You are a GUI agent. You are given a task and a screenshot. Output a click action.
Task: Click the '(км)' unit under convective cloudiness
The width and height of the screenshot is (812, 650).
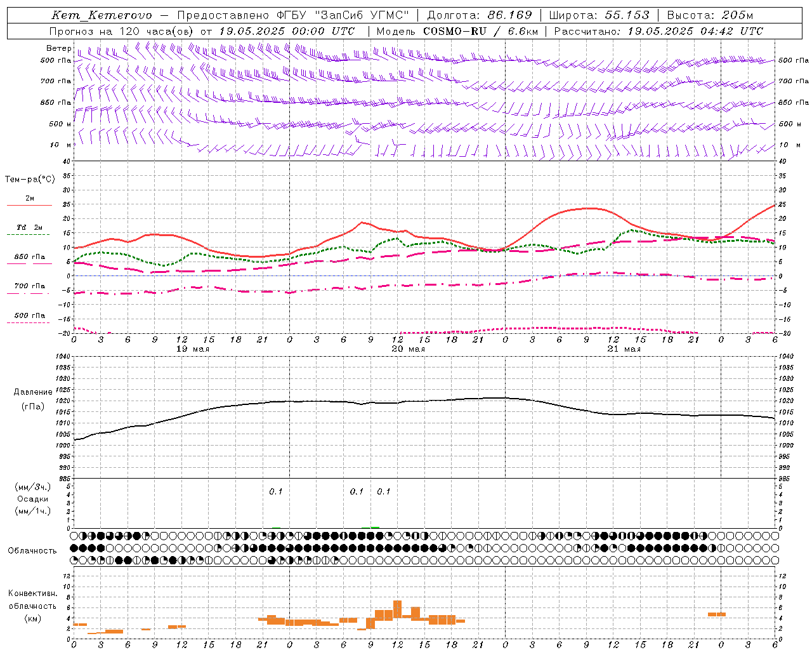tap(33, 618)
